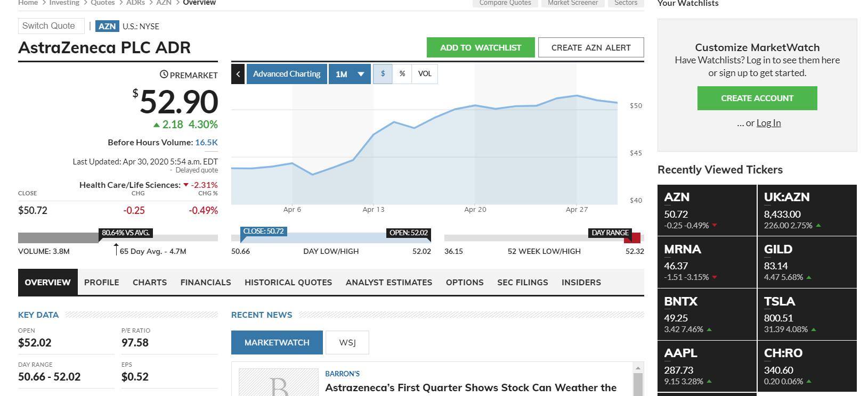Viewport: 868px width, 396px height.
Task: Click the Investing breadcrumb link
Action: pyautogui.click(x=64, y=3)
